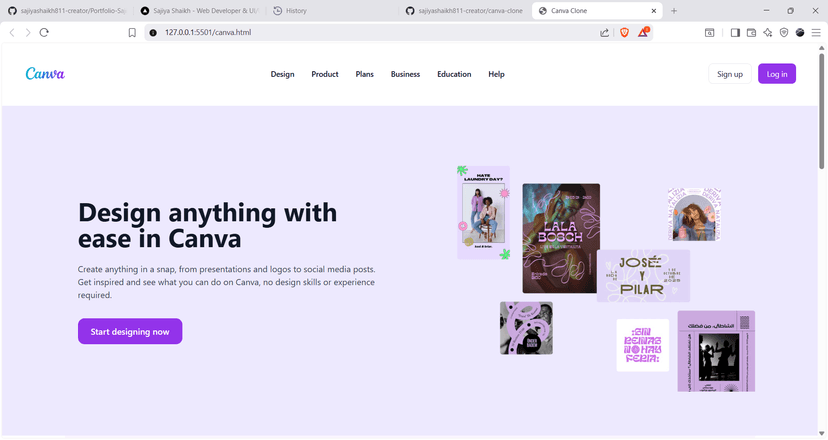Open the browser hamburger menu

[x=816, y=33]
